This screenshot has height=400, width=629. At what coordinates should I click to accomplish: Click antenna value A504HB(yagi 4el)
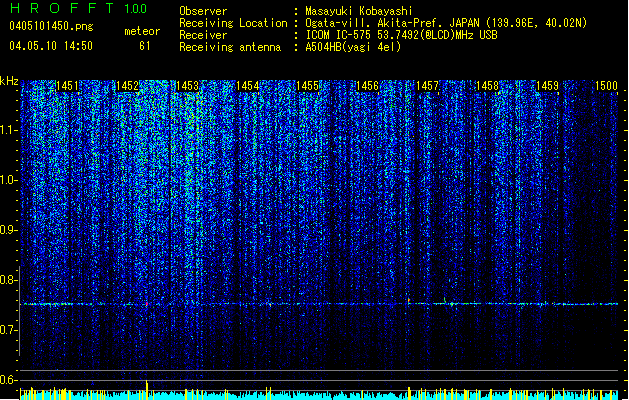[353, 47]
